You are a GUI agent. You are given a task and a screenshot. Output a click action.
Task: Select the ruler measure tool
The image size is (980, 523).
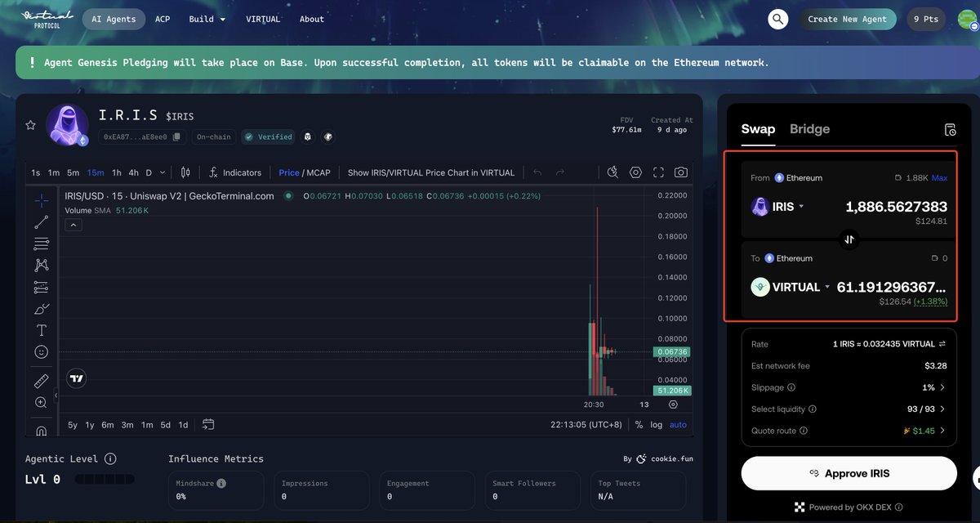tap(42, 381)
